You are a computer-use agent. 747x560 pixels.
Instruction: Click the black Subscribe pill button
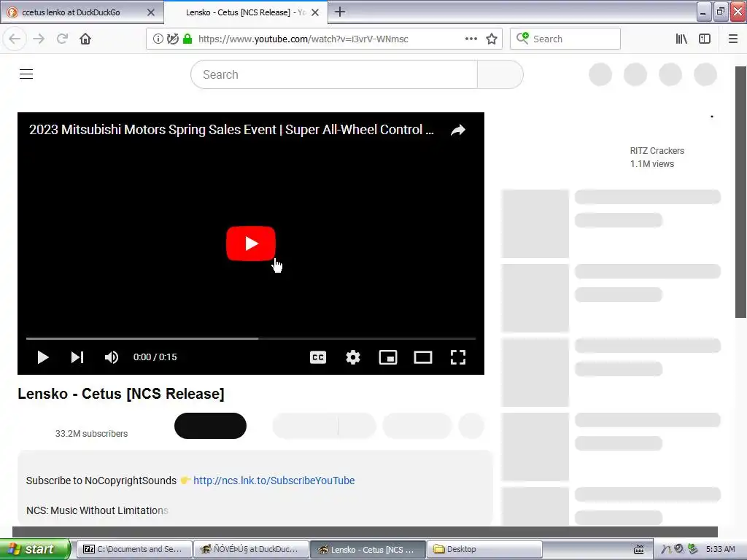pos(211,426)
